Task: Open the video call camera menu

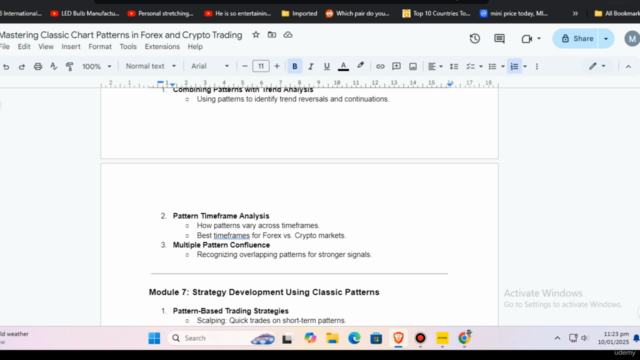Action: [x=531, y=39]
